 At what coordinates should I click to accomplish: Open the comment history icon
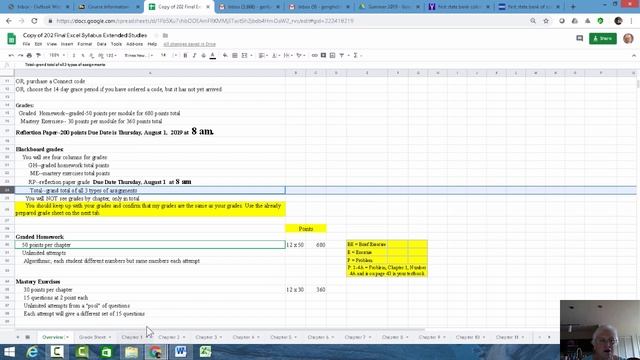(x=580, y=38)
